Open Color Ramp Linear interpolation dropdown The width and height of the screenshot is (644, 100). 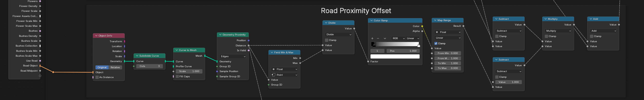[413, 38]
